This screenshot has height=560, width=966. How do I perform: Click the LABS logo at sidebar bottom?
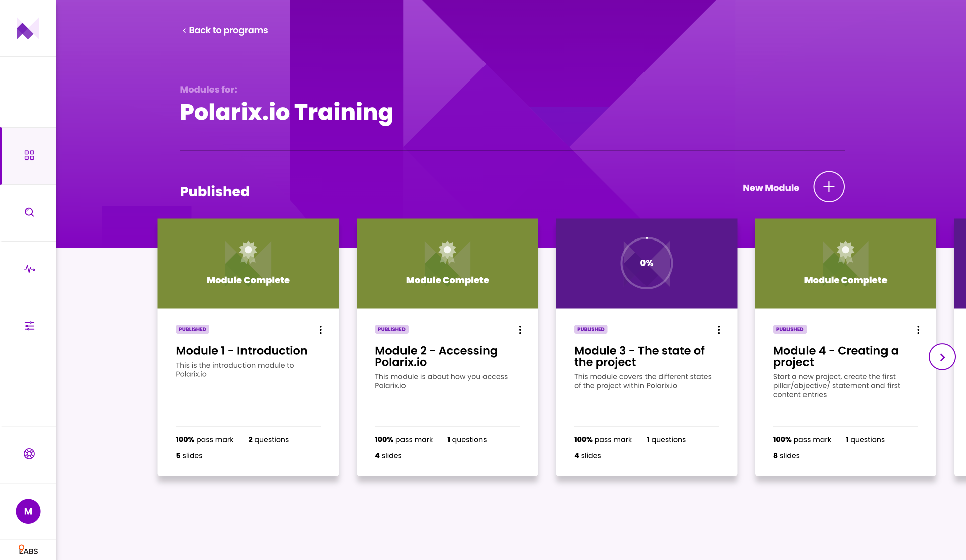(x=28, y=550)
